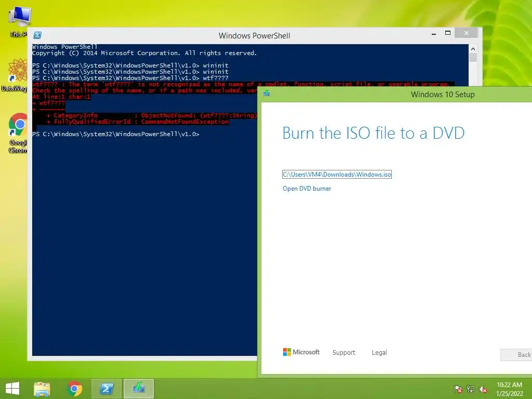Click the CategoryInfo error line

click(152, 115)
